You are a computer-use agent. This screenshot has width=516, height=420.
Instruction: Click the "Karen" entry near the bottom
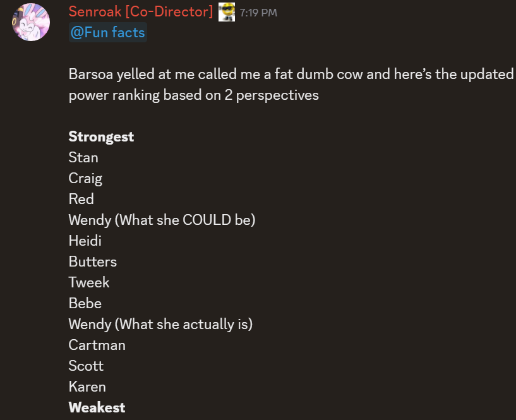click(x=87, y=387)
